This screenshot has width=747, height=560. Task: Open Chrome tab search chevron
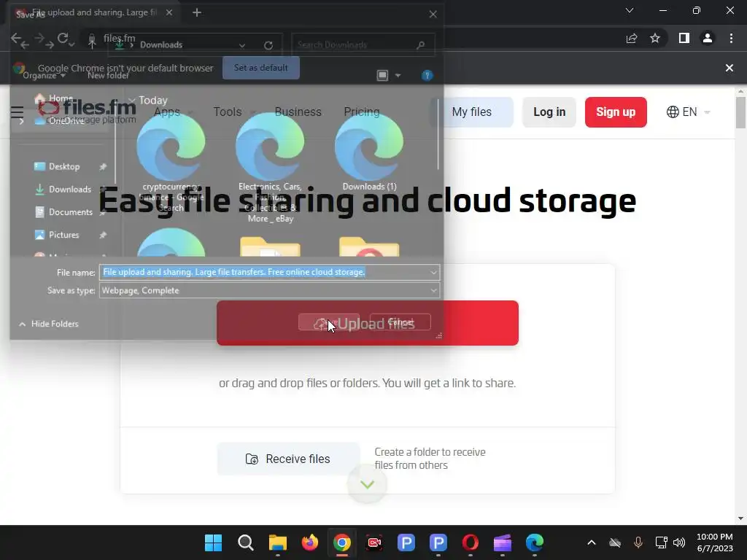click(x=630, y=10)
